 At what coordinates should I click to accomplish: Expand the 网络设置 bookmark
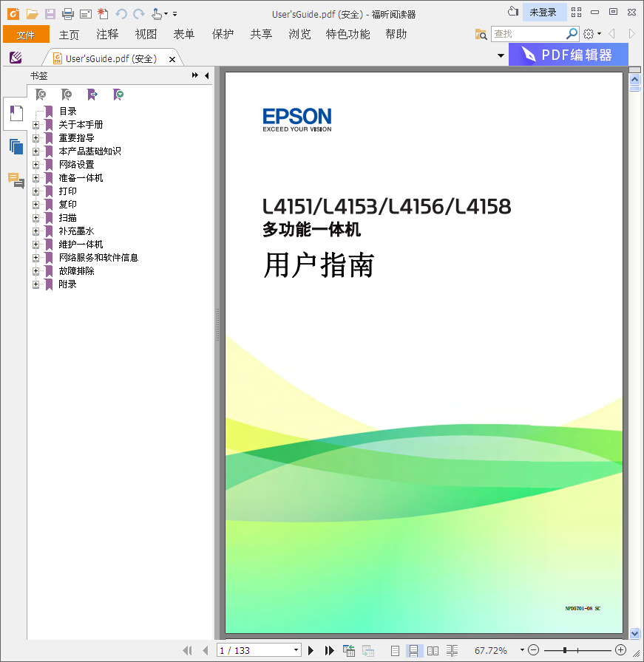click(x=36, y=165)
